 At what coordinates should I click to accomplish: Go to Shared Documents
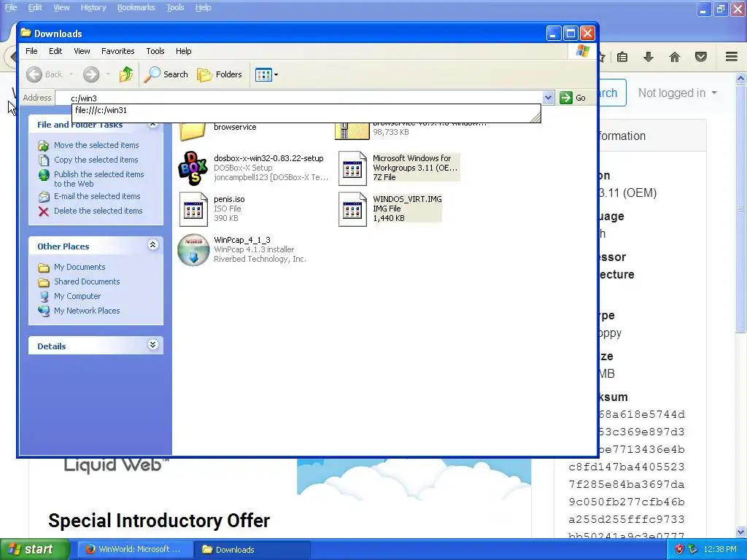pos(87,282)
